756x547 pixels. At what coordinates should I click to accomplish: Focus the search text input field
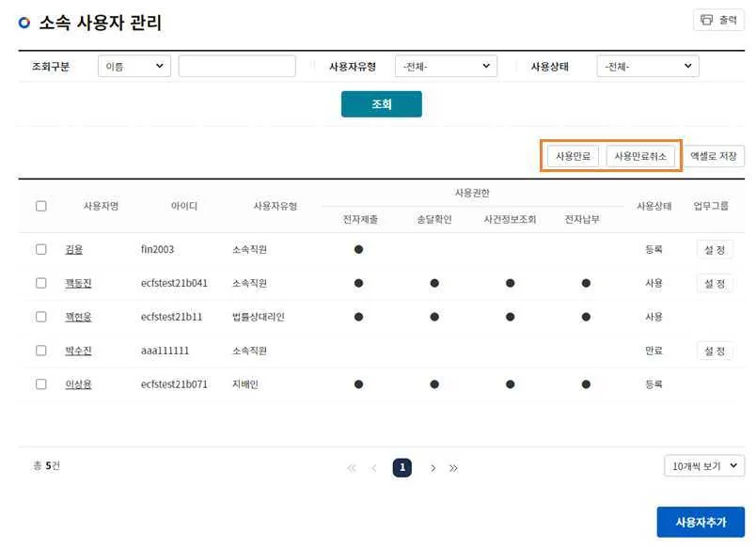[237, 66]
